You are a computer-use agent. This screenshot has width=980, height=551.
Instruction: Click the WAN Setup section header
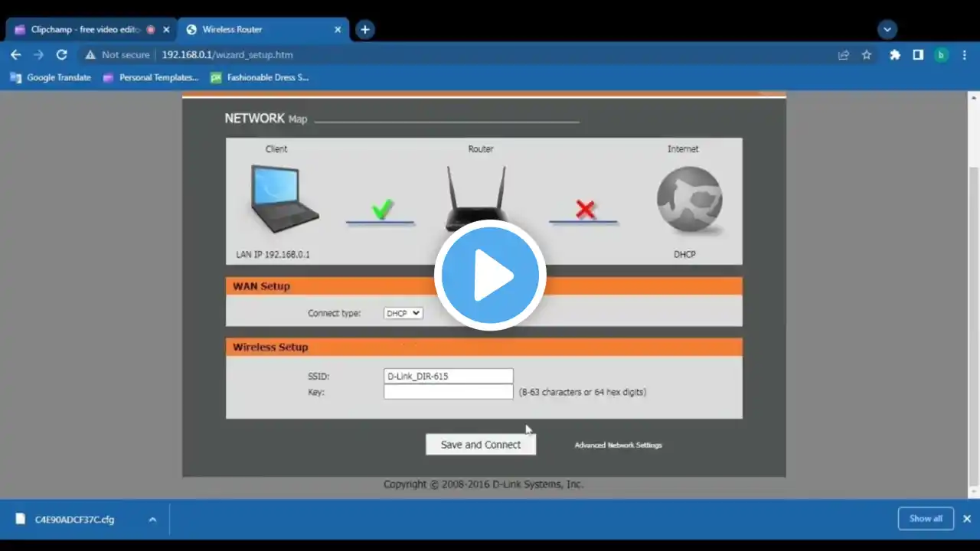coord(484,286)
